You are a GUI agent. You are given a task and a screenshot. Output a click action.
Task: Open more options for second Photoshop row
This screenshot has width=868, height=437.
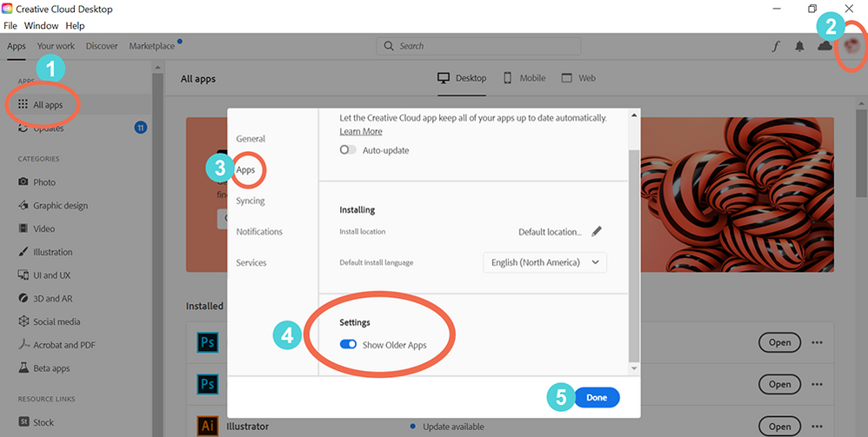click(x=817, y=384)
